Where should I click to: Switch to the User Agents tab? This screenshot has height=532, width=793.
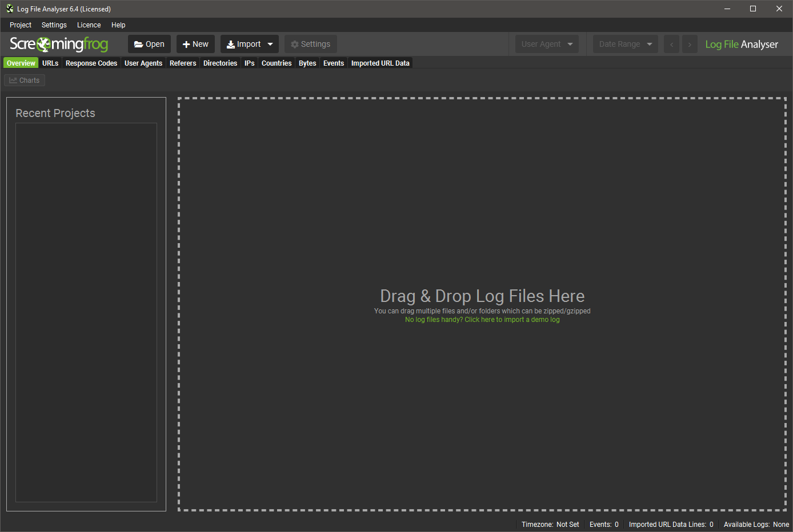point(143,63)
